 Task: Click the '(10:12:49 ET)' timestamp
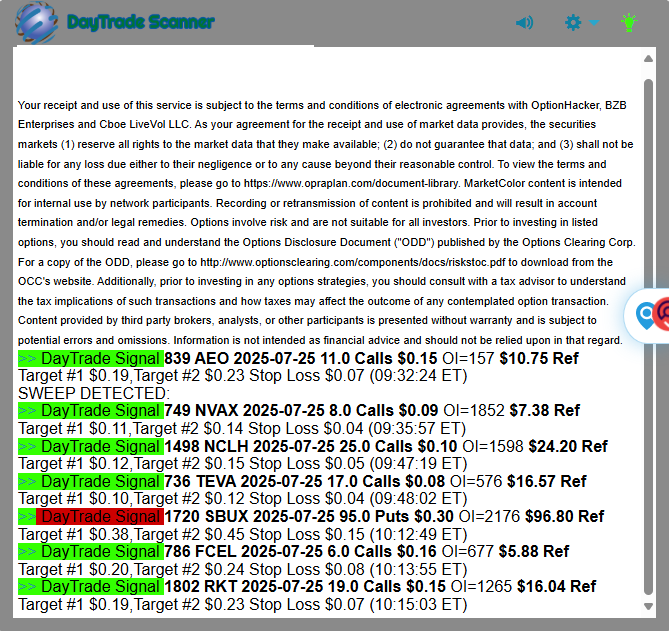point(418,534)
